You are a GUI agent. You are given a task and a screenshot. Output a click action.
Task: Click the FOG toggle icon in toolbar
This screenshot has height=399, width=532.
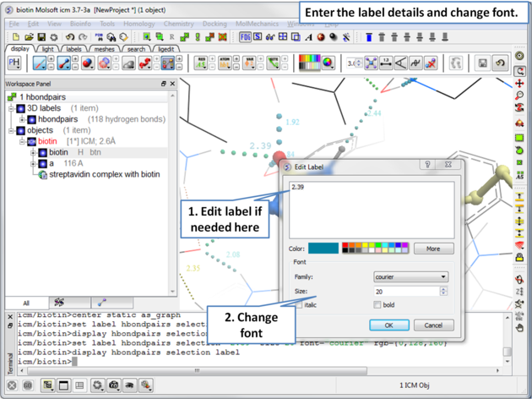(245, 37)
